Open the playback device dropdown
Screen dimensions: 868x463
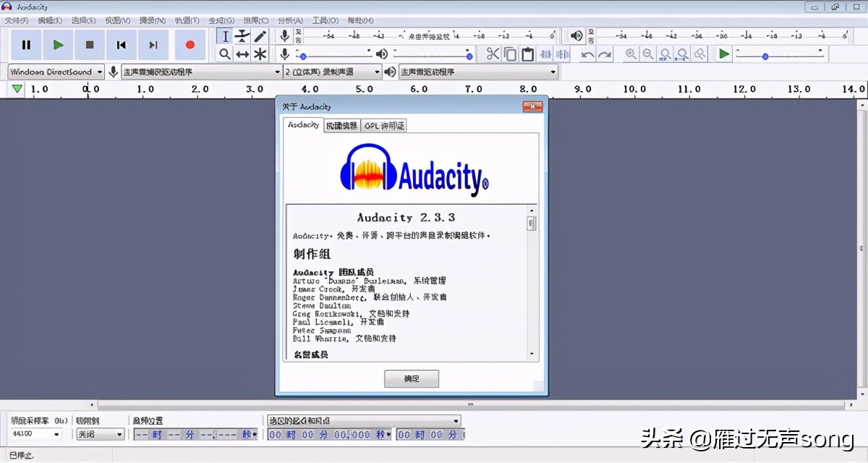[x=479, y=72]
